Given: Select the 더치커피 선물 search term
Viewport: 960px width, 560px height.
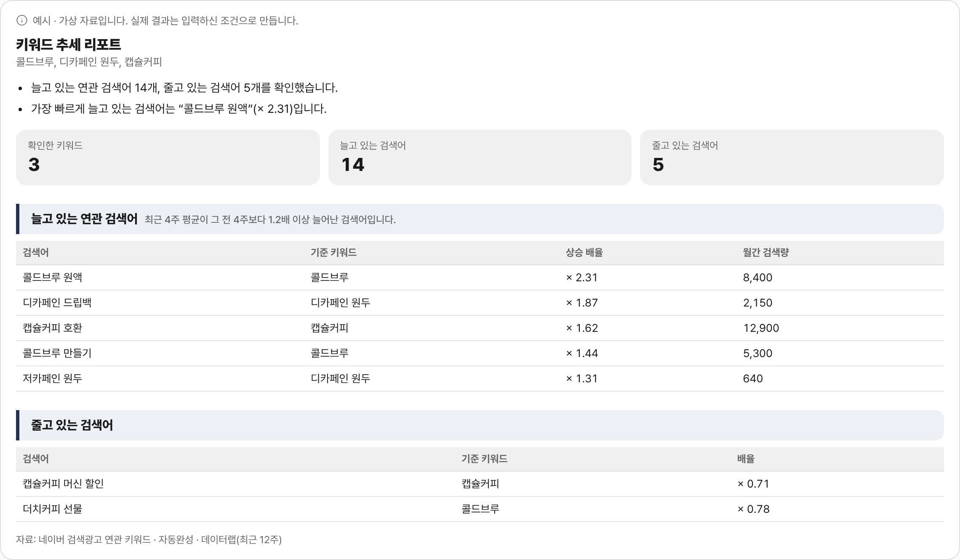Looking at the screenshot, I should click(x=53, y=509).
